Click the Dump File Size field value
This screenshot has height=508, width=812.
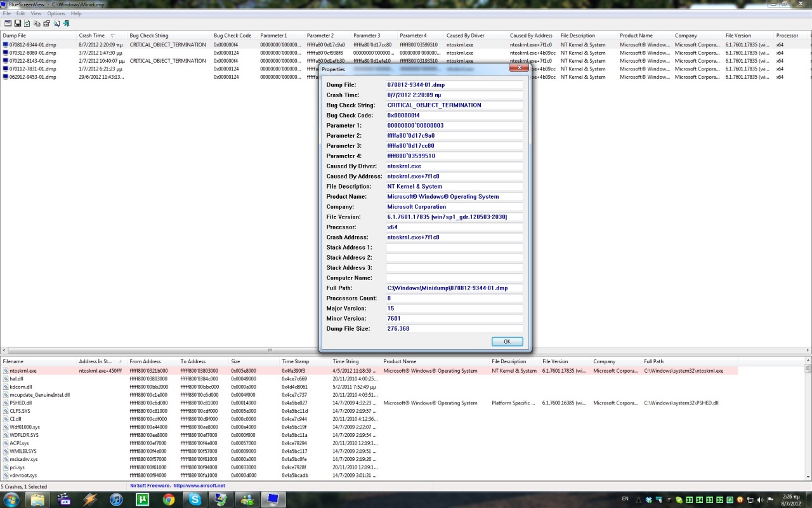tap(454, 328)
